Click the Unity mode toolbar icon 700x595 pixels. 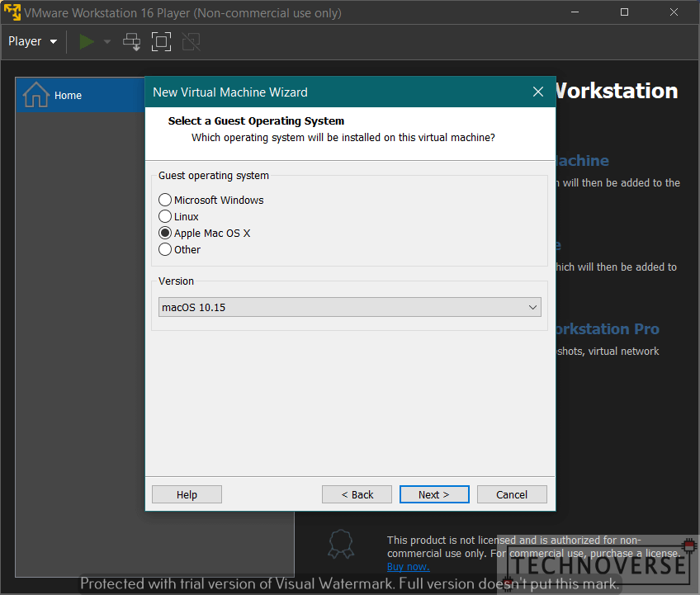(x=191, y=42)
